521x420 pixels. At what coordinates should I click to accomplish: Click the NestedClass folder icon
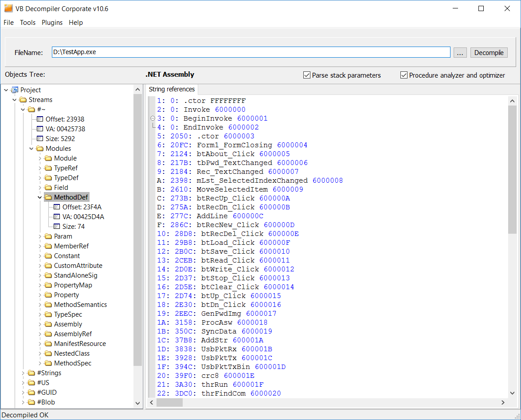(x=48, y=353)
